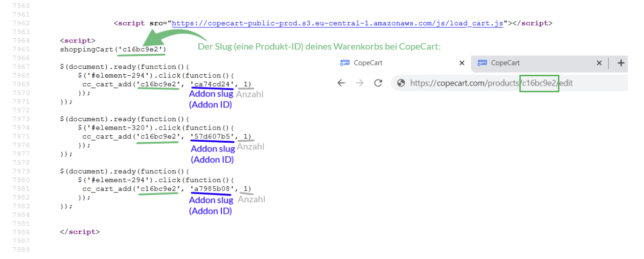The image size is (644, 259).
Task: Click the favicon of the active CopeCart tab
Action: pos(345,63)
